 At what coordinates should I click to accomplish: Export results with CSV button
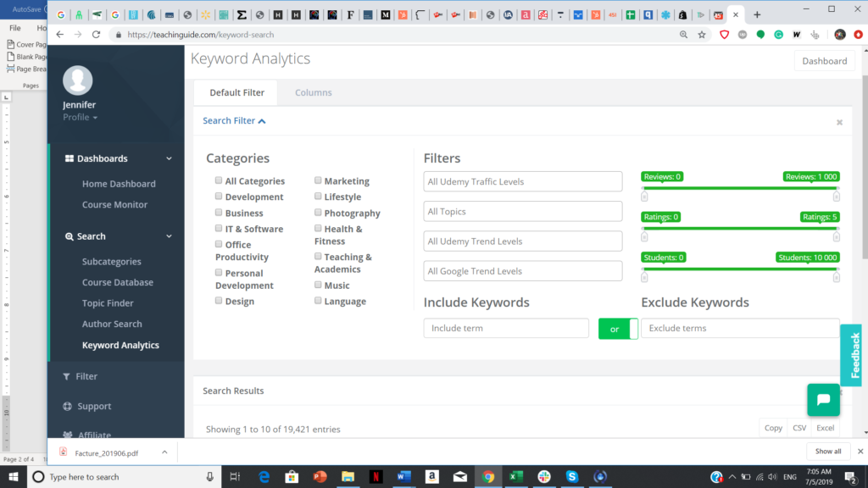(799, 428)
